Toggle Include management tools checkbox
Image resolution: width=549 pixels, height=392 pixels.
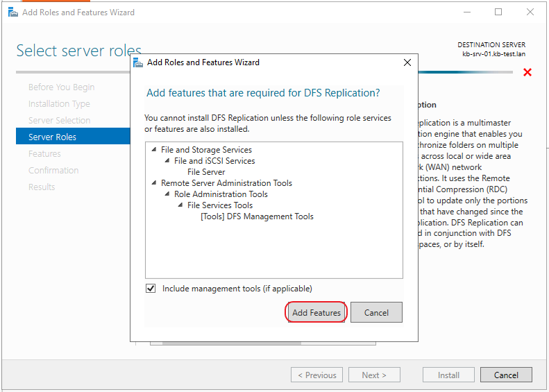pos(151,289)
